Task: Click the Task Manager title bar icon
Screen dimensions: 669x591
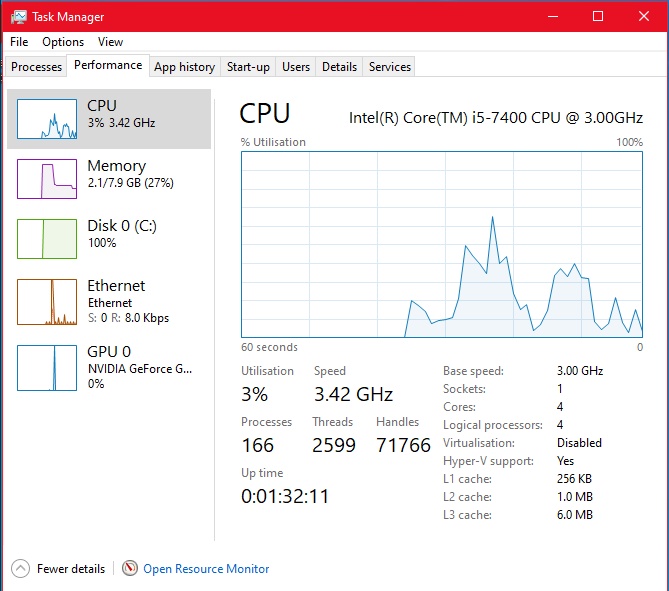Action: tap(18, 17)
